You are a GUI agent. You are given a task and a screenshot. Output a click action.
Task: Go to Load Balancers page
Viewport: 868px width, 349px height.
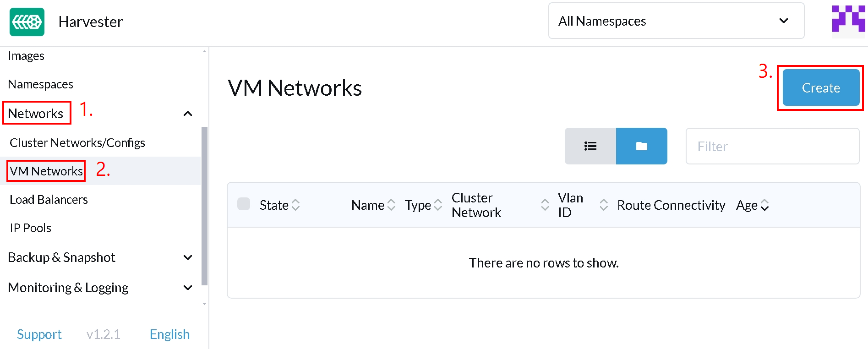[x=49, y=200]
